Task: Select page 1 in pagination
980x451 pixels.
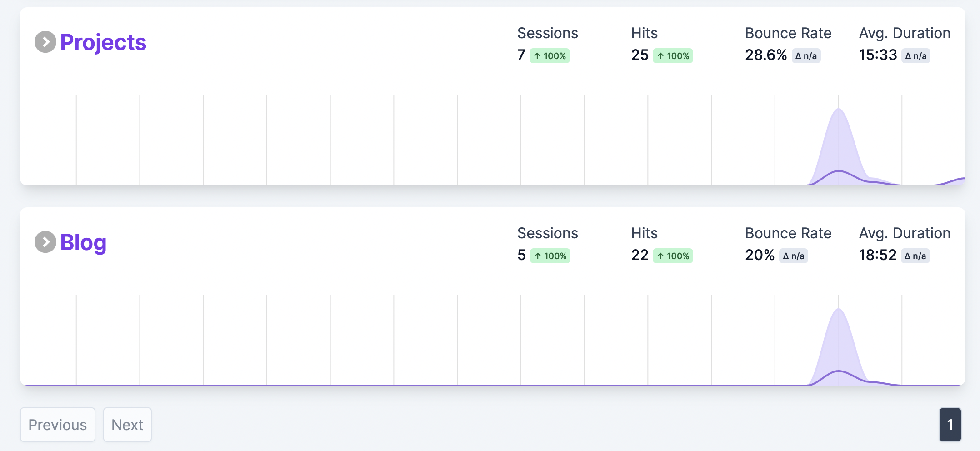Action: (950, 425)
